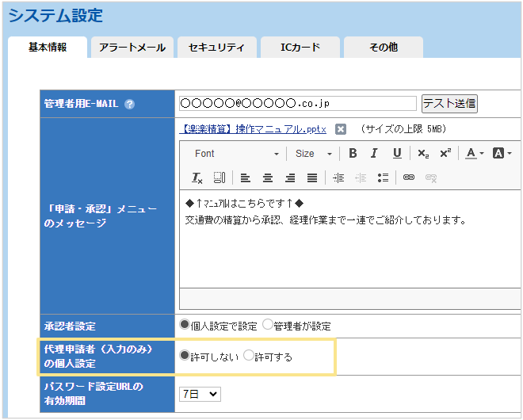Viewport: 523px width, 420px height.
Task: Open the セキュリティ tab
Action: tap(216, 48)
